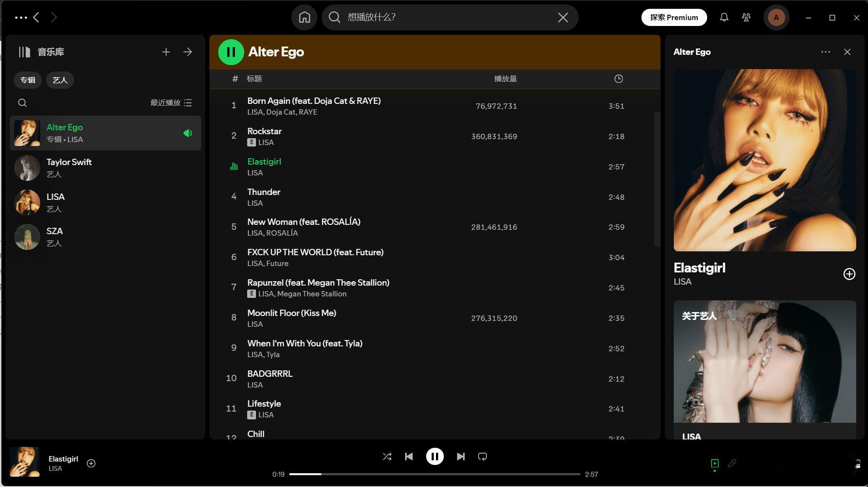Open the Home page

pyautogui.click(x=305, y=18)
